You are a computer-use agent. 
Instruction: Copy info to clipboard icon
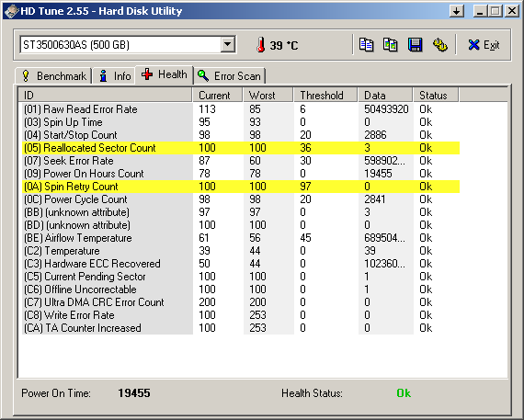coord(366,45)
